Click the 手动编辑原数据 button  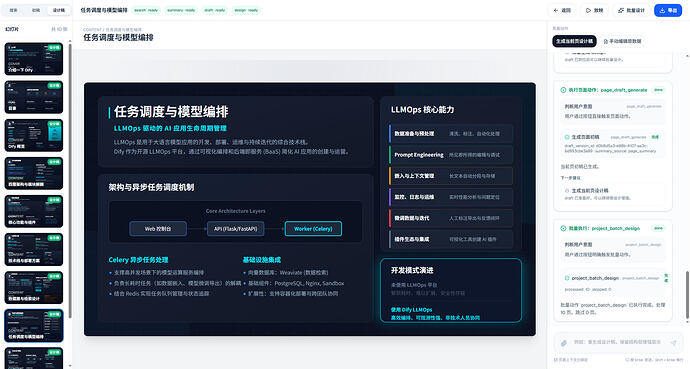pos(622,41)
